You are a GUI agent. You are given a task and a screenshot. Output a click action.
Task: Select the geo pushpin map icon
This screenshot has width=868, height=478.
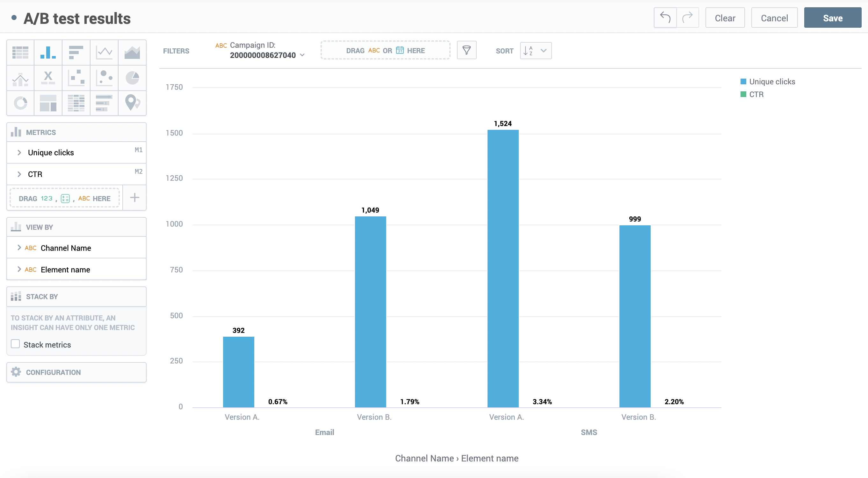coord(132,103)
